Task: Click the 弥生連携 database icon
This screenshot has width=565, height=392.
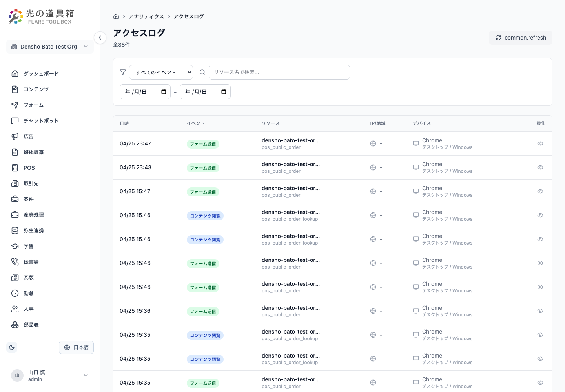Action: click(x=15, y=230)
